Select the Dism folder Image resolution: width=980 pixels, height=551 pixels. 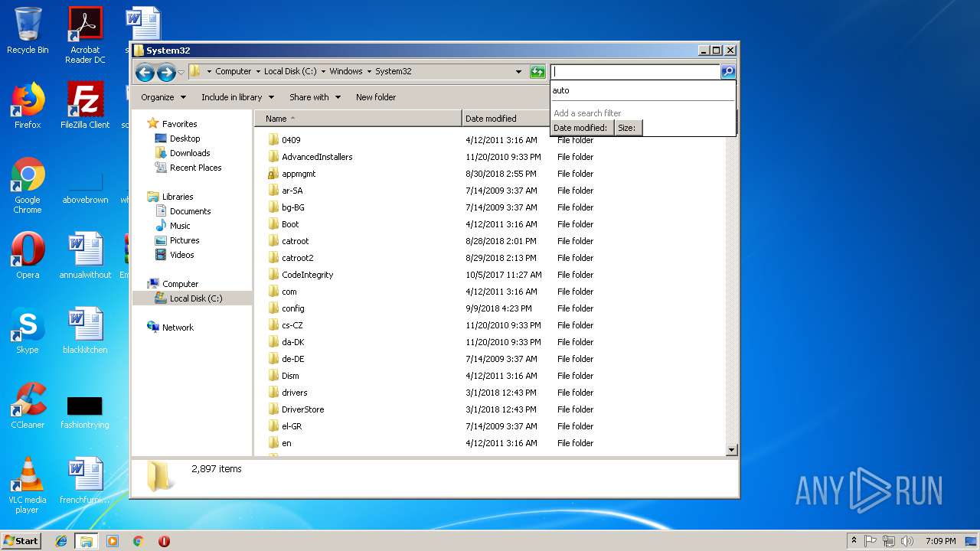coord(290,376)
